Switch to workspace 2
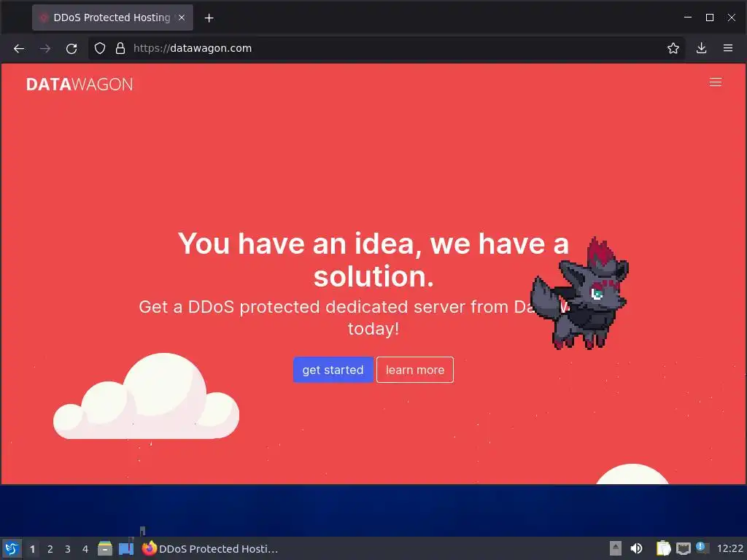The height and width of the screenshot is (560, 747). click(50, 549)
